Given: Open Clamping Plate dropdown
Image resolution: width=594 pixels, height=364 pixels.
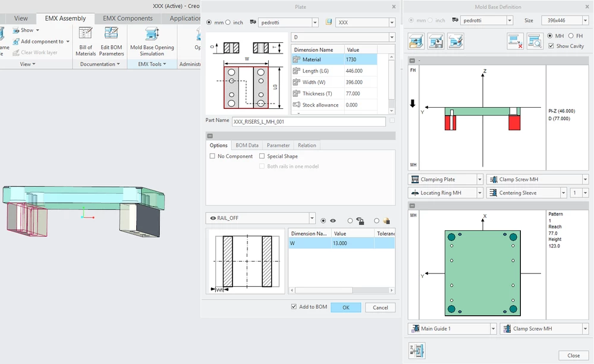Looking at the screenshot, I should [x=480, y=180].
